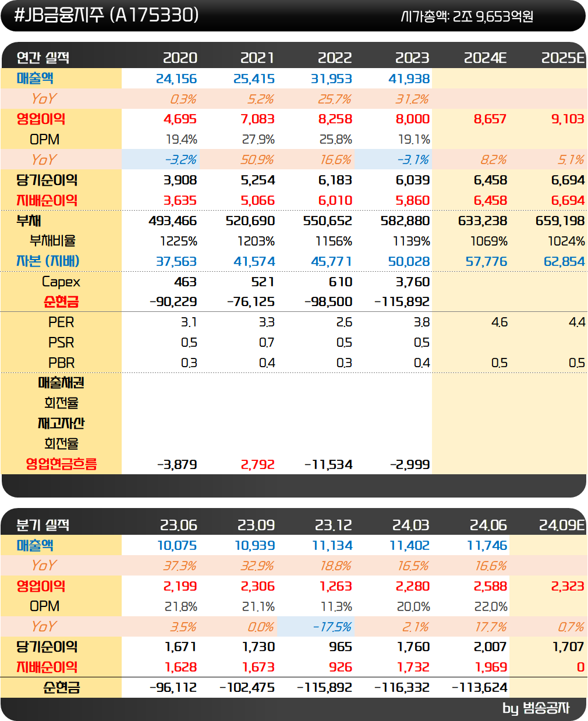This screenshot has height=721, width=588.
Task: Select quarterly net cash -96,112
Action: (173, 687)
